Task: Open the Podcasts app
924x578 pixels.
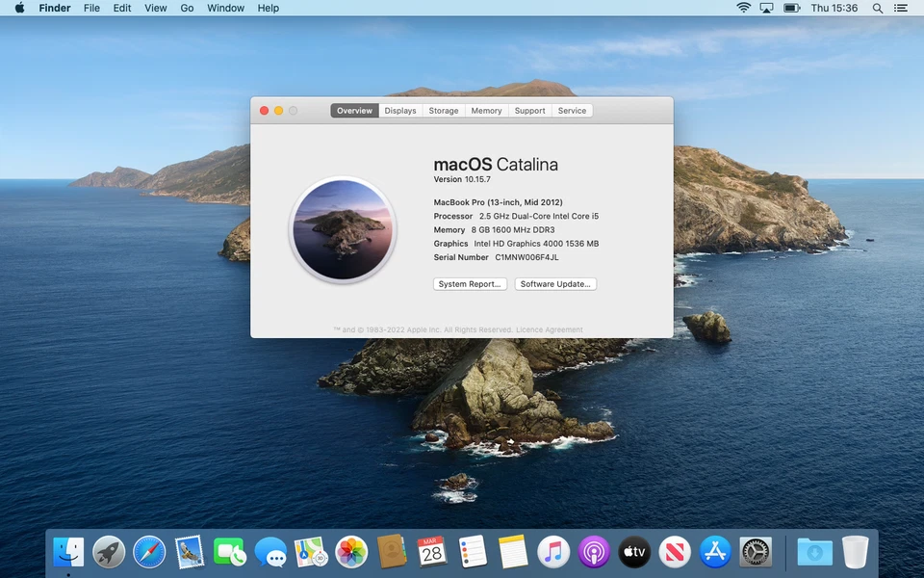Action: coord(593,552)
